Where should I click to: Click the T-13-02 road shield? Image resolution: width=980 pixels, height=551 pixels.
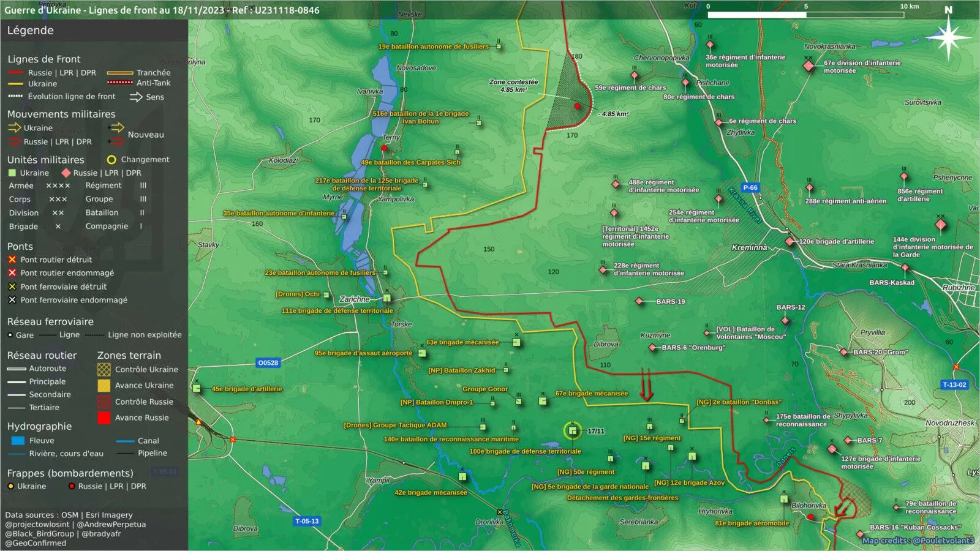(954, 384)
